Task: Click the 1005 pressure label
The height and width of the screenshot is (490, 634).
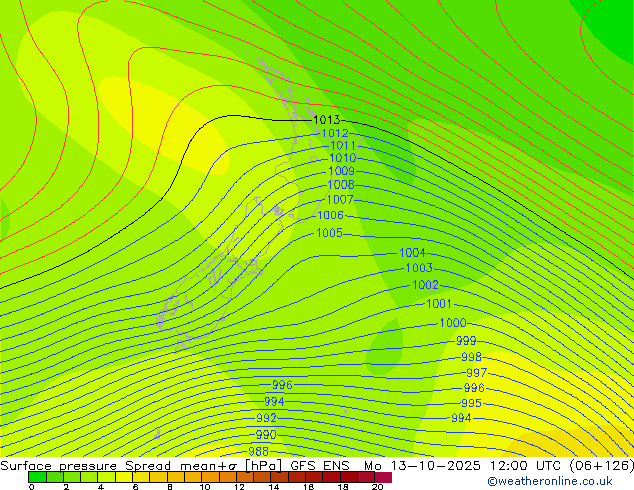Action: (x=329, y=233)
